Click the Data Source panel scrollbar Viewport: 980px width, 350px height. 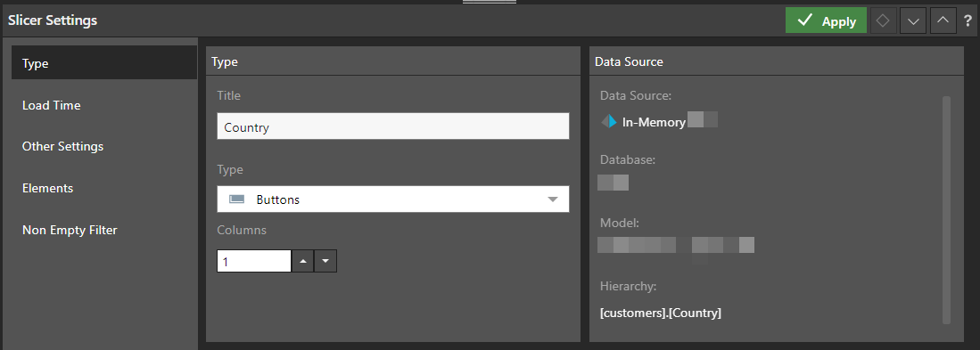coord(946,209)
